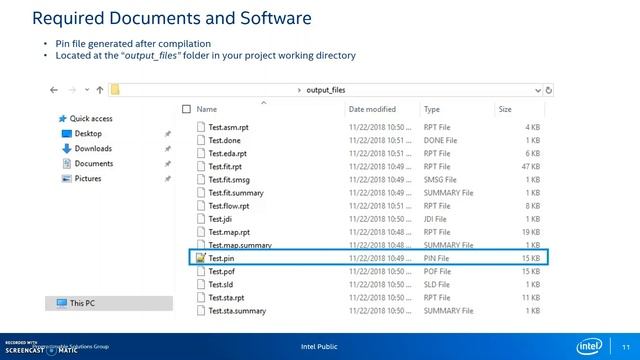This screenshot has height=360, width=640.
Task: Tick the select-all checkbox beside Name
Action: tap(187, 109)
